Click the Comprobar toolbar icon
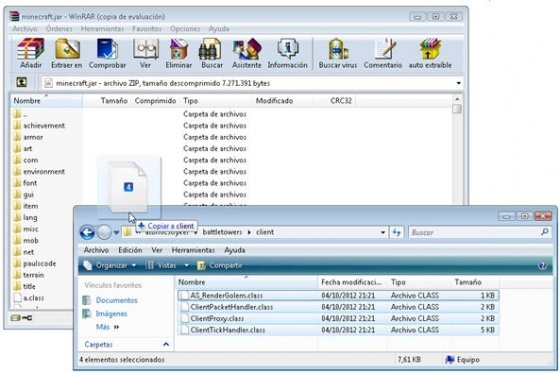Viewport: 560px width, 373px height. (x=107, y=54)
